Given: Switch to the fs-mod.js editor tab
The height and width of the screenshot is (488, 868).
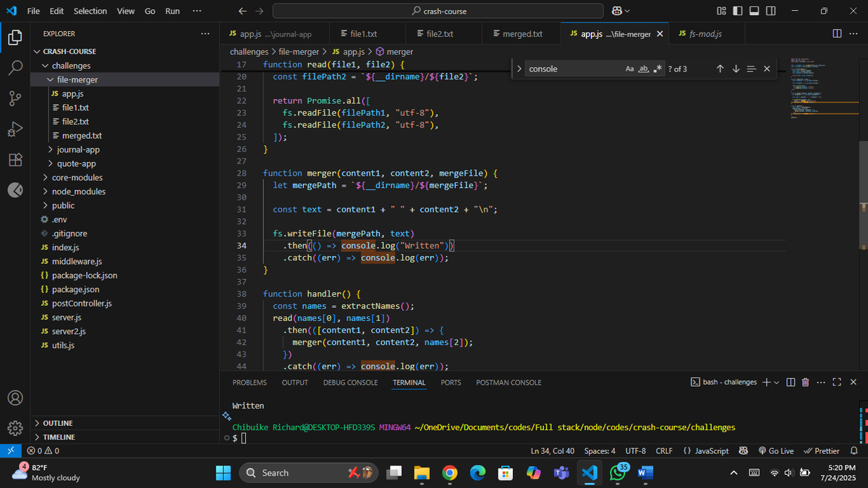Looking at the screenshot, I should tap(705, 34).
